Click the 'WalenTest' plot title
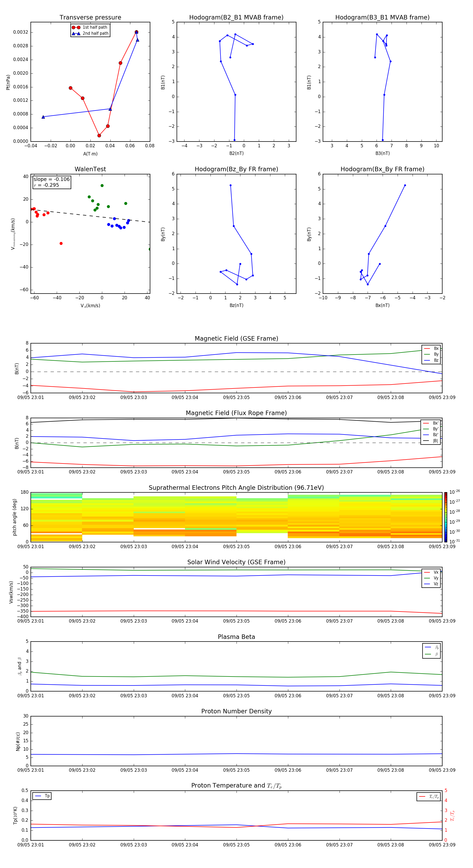This screenshot has width=473, height=868. point(90,169)
